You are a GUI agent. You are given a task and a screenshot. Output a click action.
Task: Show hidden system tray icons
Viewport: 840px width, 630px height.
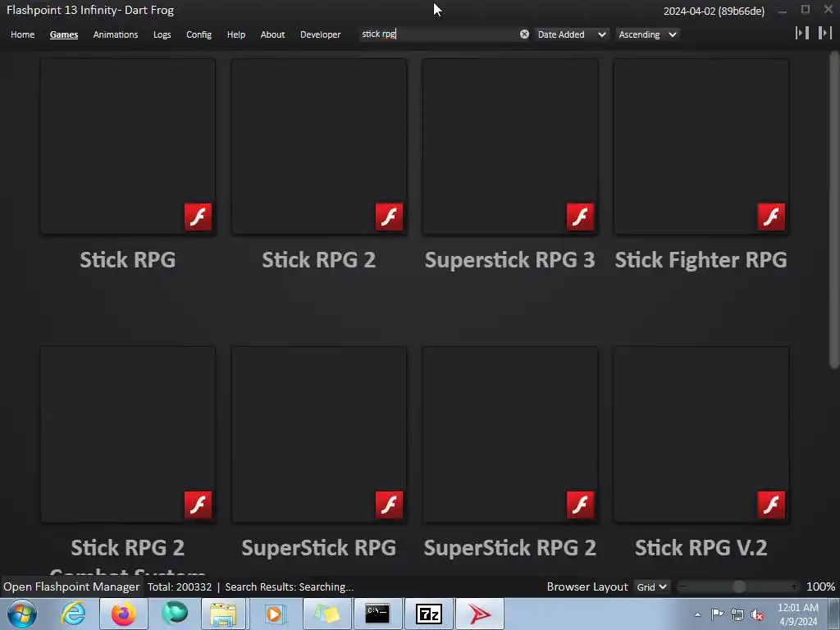click(697, 614)
